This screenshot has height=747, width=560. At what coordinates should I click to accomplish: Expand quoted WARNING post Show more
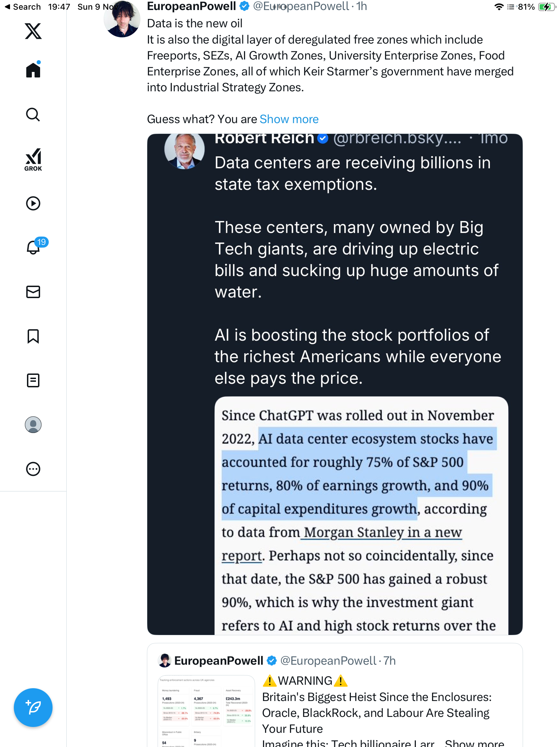pos(474,743)
